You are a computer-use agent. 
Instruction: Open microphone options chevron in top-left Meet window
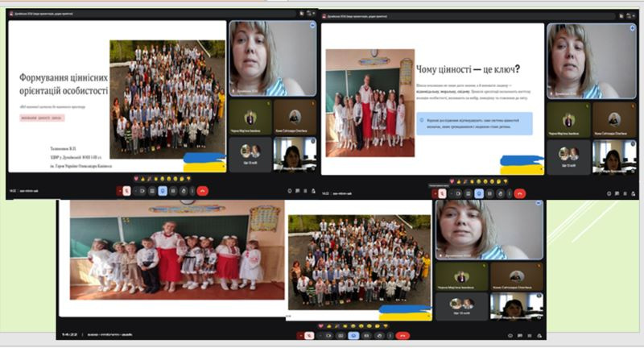(120, 191)
